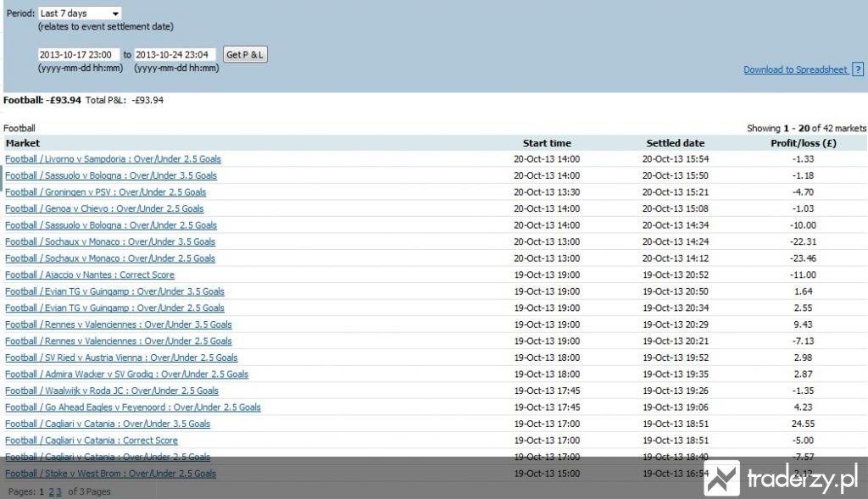This screenshot has width=868, height=499.
Task: Click start time 20-Oct-13 13:30
Action: coord(547,192)
